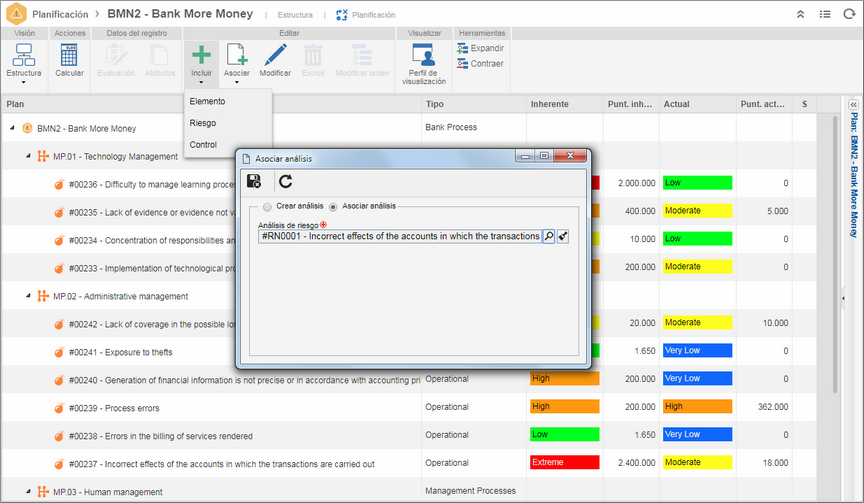Click the collapse side panel double-arrow icon
This screenshot has width=864, height=503.
coord(854,104)
